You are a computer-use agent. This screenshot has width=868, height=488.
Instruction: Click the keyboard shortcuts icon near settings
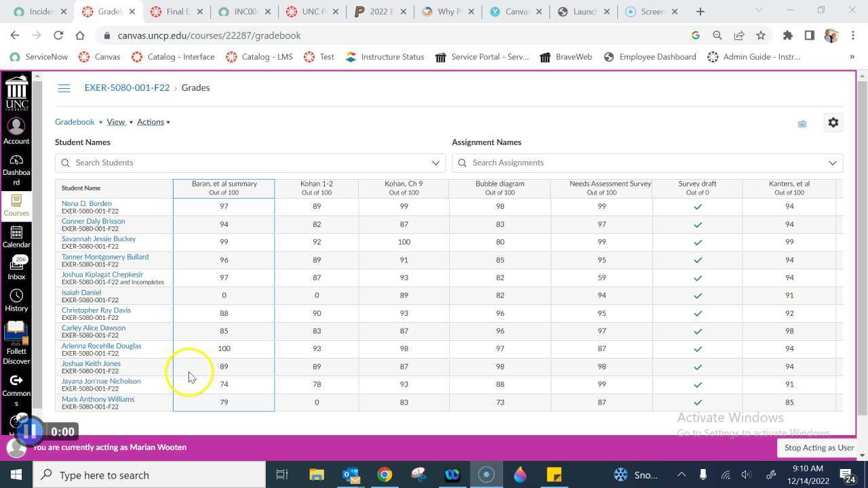[x=802, y=124]
